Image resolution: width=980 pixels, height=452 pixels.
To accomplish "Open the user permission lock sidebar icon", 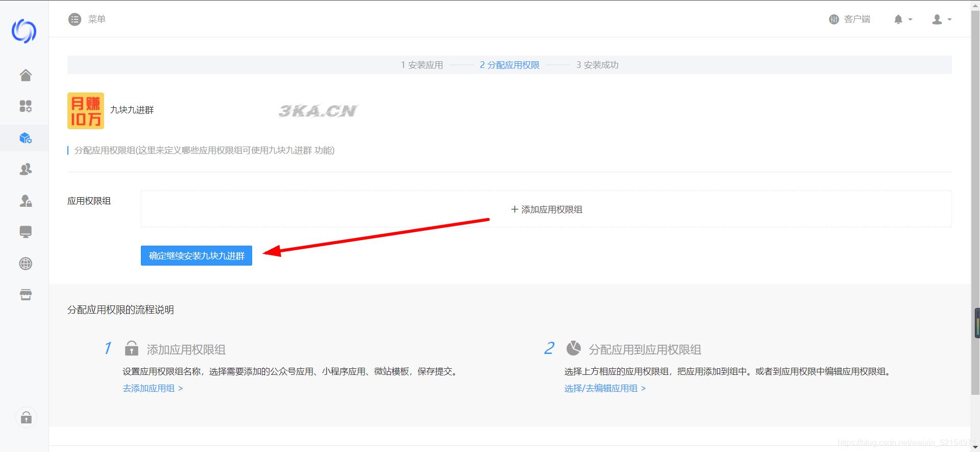I will 26,201.
